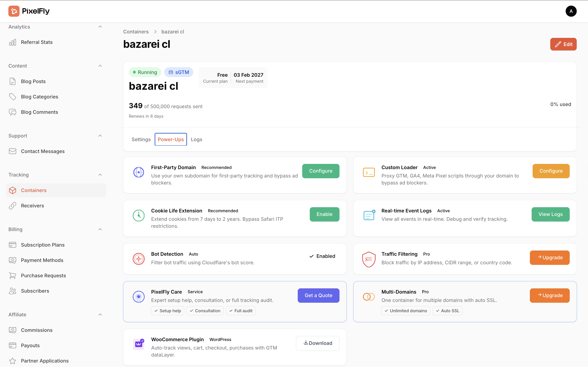Collapse the Tracking sidebar section
This screenshot has height=367, width=588.
click(100, 175)
